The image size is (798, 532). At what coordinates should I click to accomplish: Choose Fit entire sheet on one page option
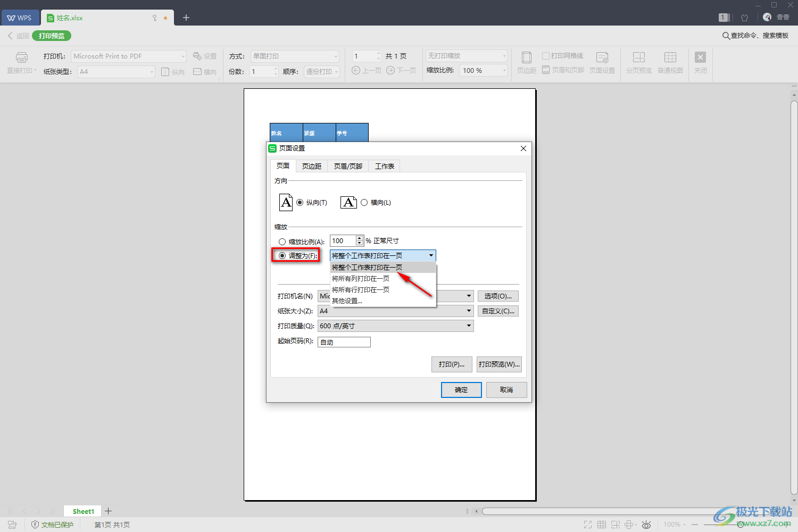(x=383, y=267)
